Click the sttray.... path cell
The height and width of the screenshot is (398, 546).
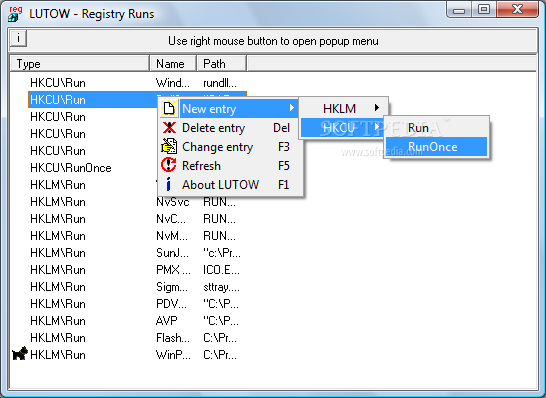coord(221,287)
